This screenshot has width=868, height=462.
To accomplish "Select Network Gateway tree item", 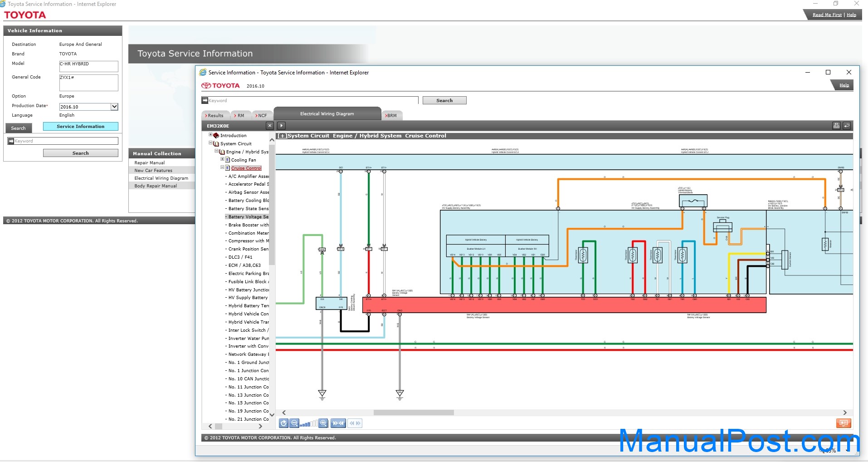I will click(x=249, y=354).
